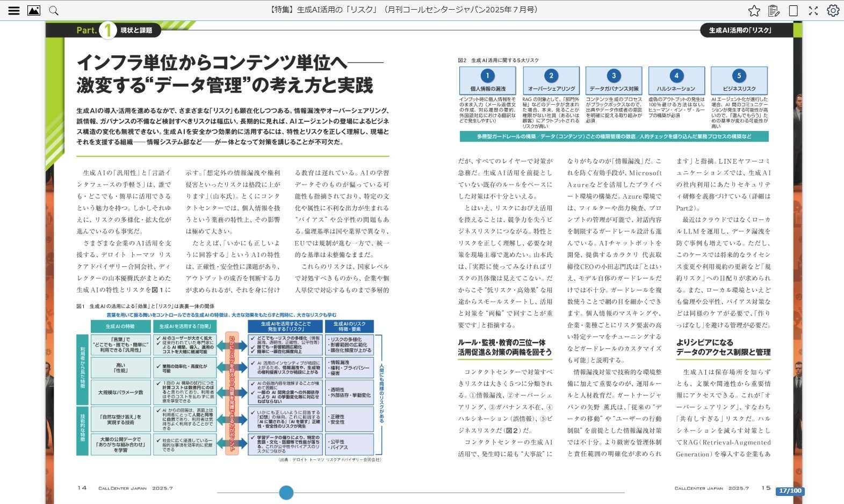Image resolution: width=844 pixels, height=504 pixels.
Task: Click the document title in the top bar
Action: [x=403, y=10]
